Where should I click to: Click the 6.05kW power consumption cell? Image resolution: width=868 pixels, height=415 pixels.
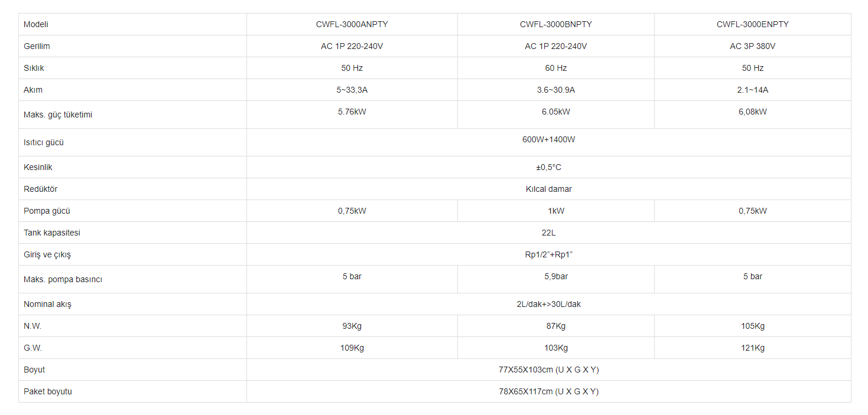click(555, 112)
